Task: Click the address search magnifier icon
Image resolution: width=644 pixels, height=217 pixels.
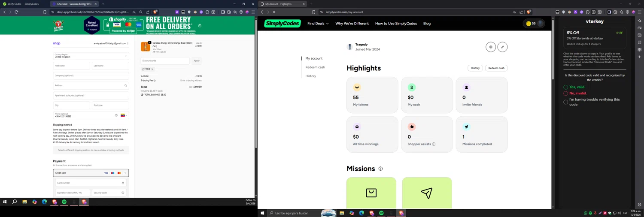Action: click(x=125, y=85)
